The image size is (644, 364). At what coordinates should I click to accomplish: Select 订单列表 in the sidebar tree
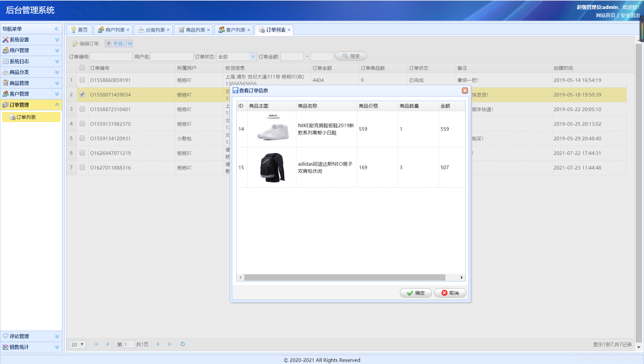click(31, 117)
